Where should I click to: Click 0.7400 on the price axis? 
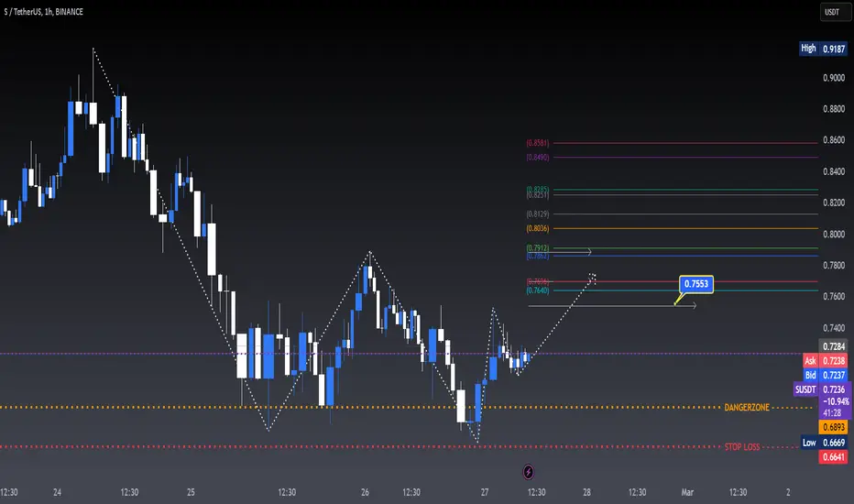[834, 328]
